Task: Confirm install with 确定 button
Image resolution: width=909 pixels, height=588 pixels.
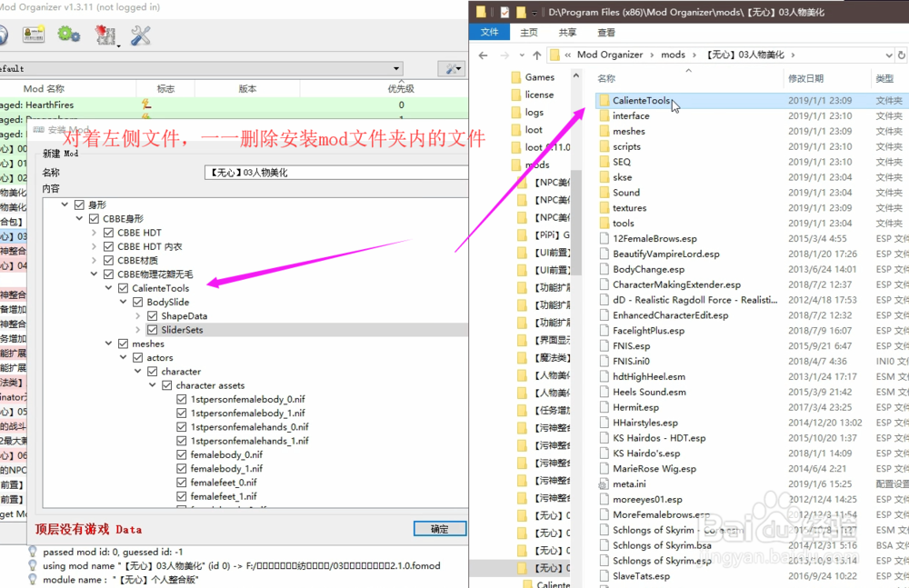Action: pyautogui.click(x=439, y=529)
